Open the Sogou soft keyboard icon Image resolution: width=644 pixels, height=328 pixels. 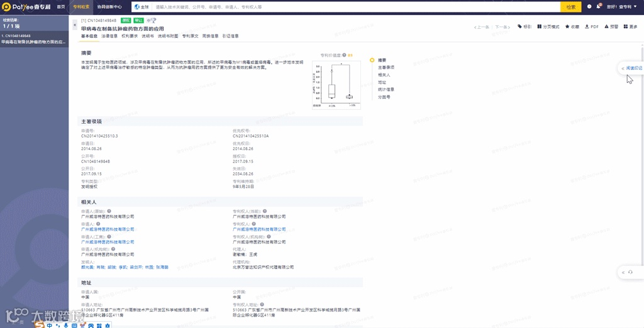(x=74, y=325)
